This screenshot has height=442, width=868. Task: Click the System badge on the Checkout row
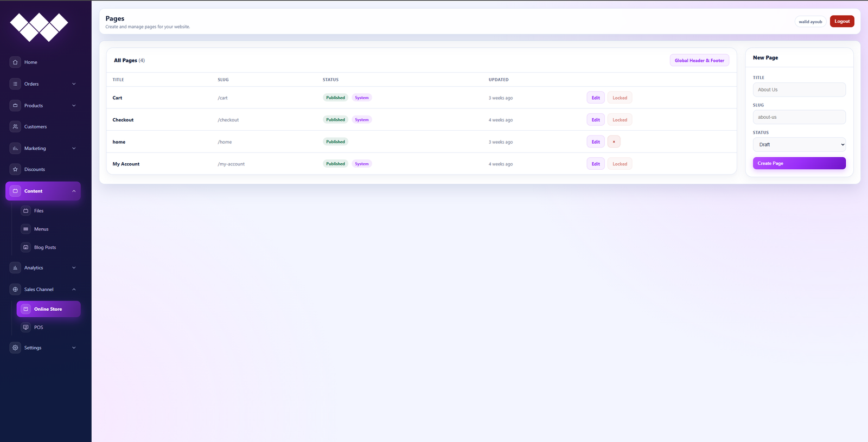pos(362,120)
